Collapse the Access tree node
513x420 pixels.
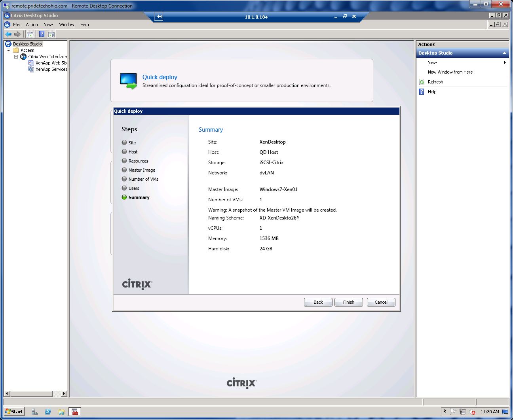(8, 50)
